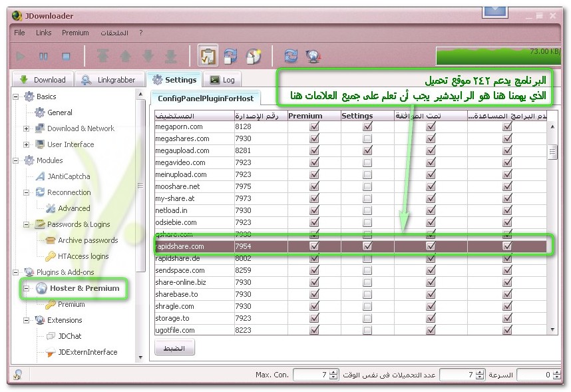Collapse the Hoster & Premium node

tap(26, 289)
